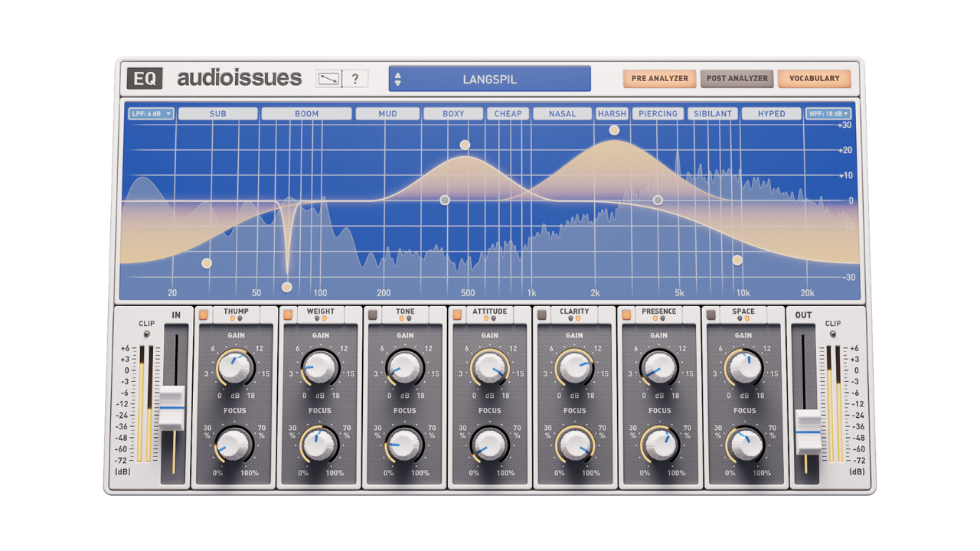Screen dimensions: 980x551
Task: Click the HYPED vocabulary label
Action: [x=772, y=114]
